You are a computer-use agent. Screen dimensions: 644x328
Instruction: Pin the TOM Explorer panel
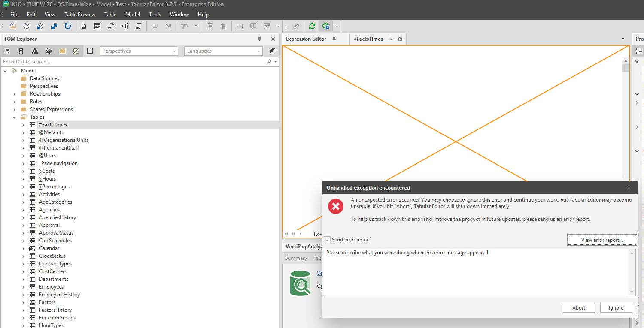259,39
